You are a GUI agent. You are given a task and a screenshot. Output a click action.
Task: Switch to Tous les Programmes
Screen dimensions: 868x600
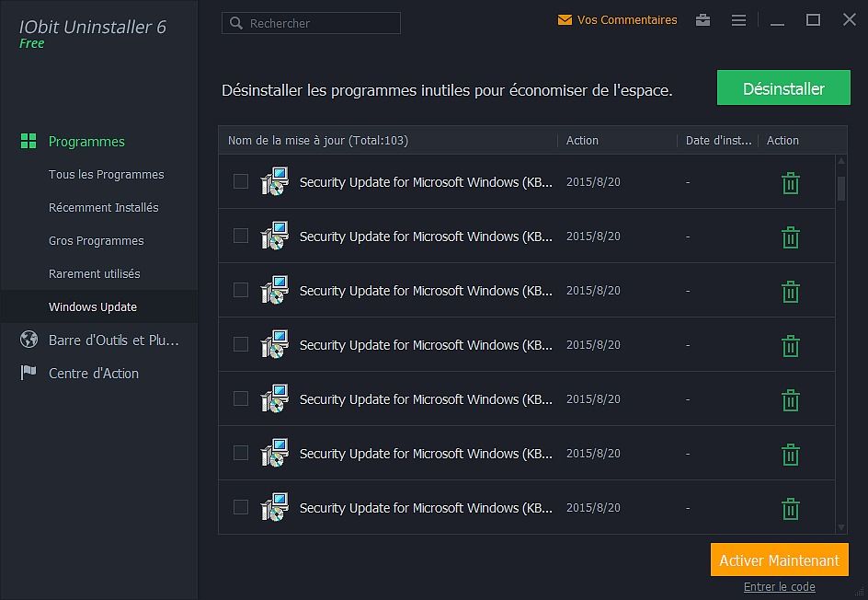[x=106, y=175]
